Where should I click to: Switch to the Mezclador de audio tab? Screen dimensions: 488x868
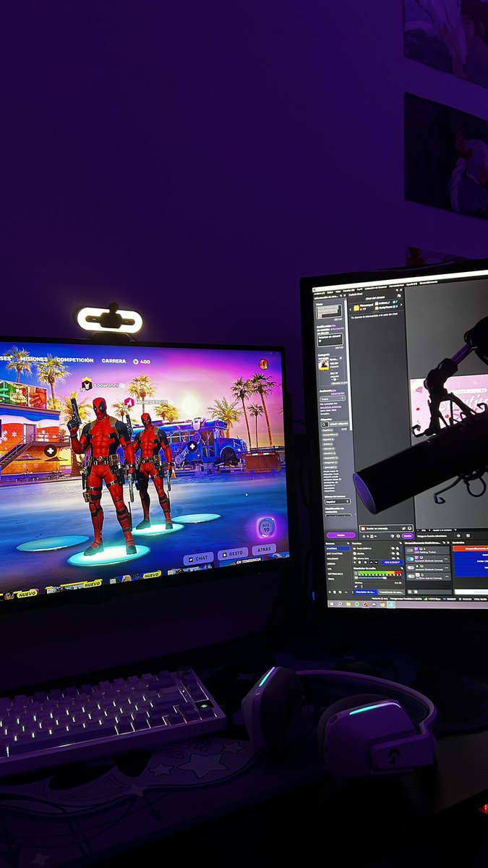tap(365, 592)
